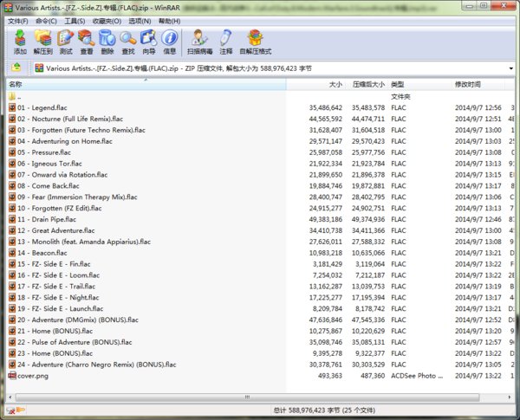Viewport: 520px width, 420px height.
Task: Sort list by 名称 column header
Action: 16,85
